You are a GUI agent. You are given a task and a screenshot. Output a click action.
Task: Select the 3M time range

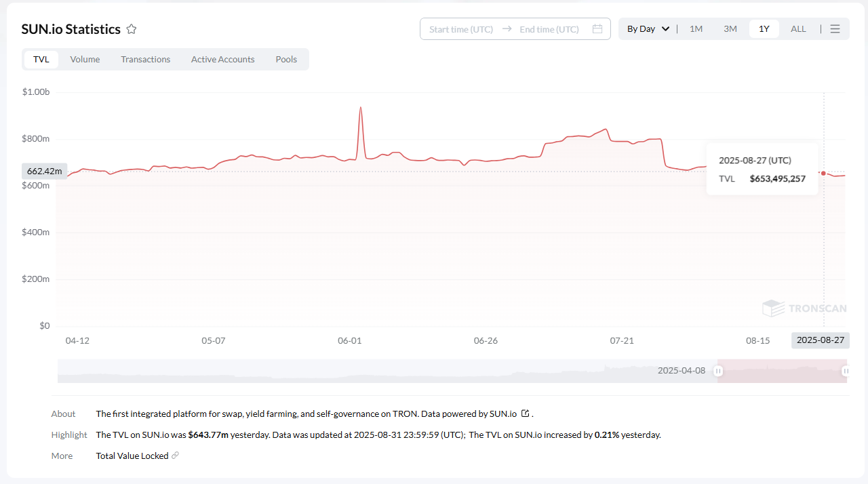click(x=730, y=29)
